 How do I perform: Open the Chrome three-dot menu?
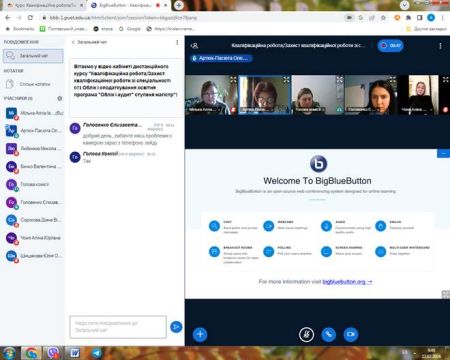pyautogui.click(x=443, y=18)
